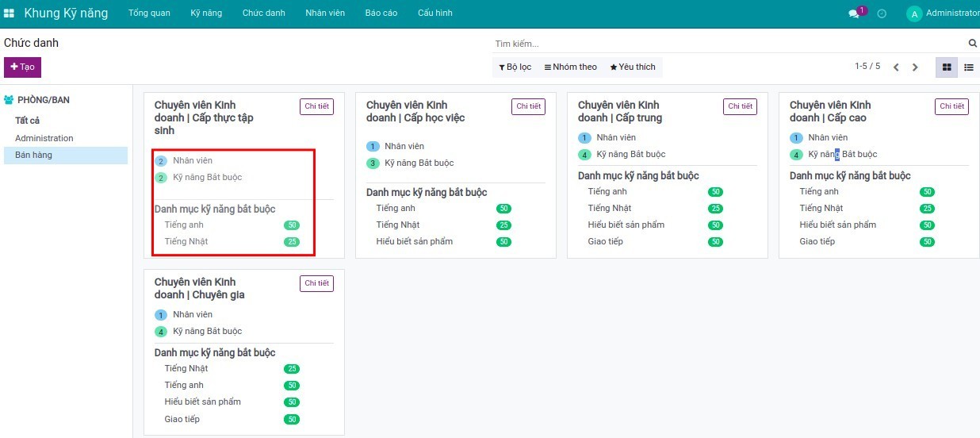980x438 pixels.
Task: Open Chi tiết for Cấp cao card
Action: pos(951,106)
